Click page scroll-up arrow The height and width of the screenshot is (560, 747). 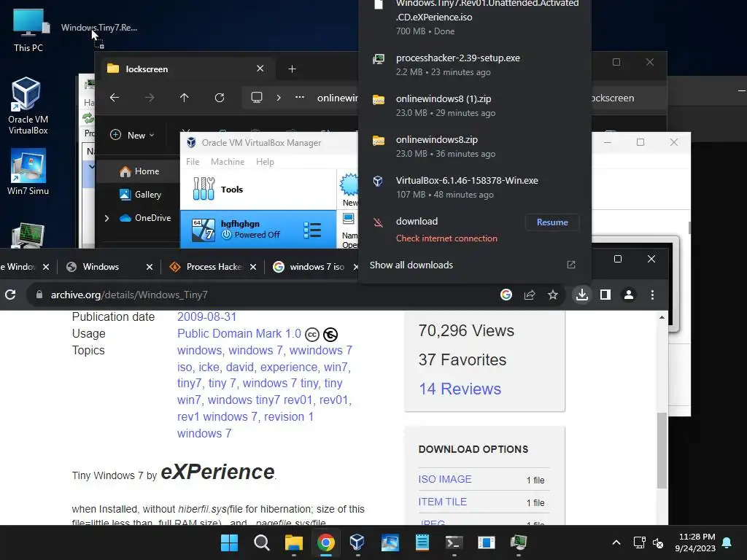tap(662, 317)
